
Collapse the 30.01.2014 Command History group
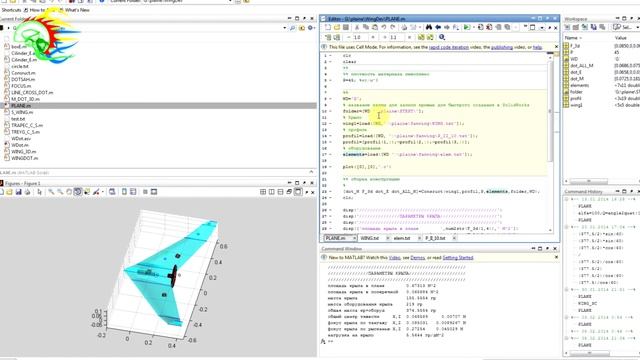pyautogui.click(x=567, y=290)
